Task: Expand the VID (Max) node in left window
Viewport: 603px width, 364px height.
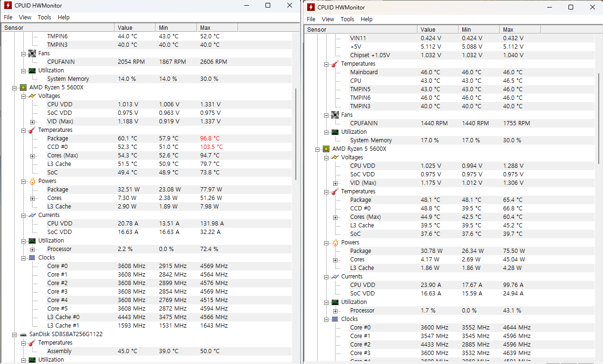Action: click(32, 121)
